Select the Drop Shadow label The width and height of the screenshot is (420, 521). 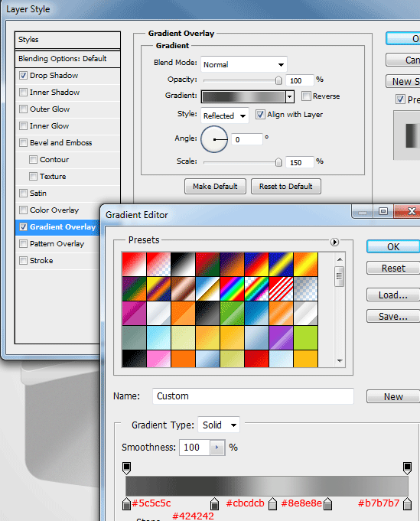(54, 76)
